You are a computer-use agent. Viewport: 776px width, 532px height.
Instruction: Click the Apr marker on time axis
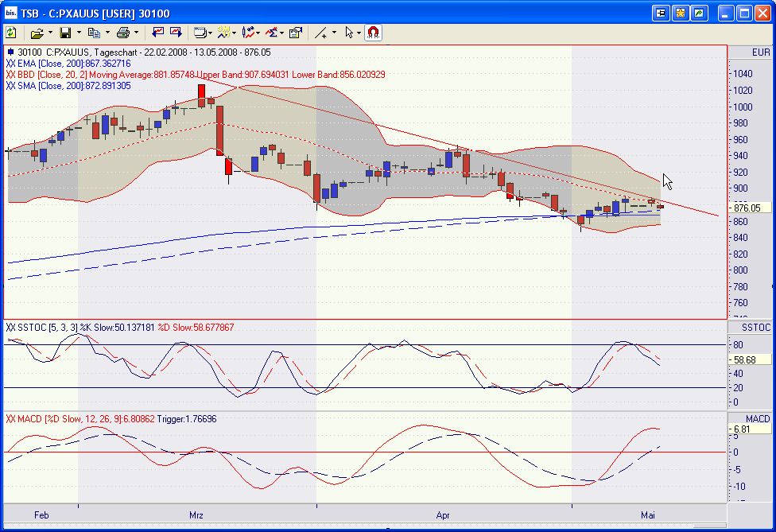tap(443, 515)
